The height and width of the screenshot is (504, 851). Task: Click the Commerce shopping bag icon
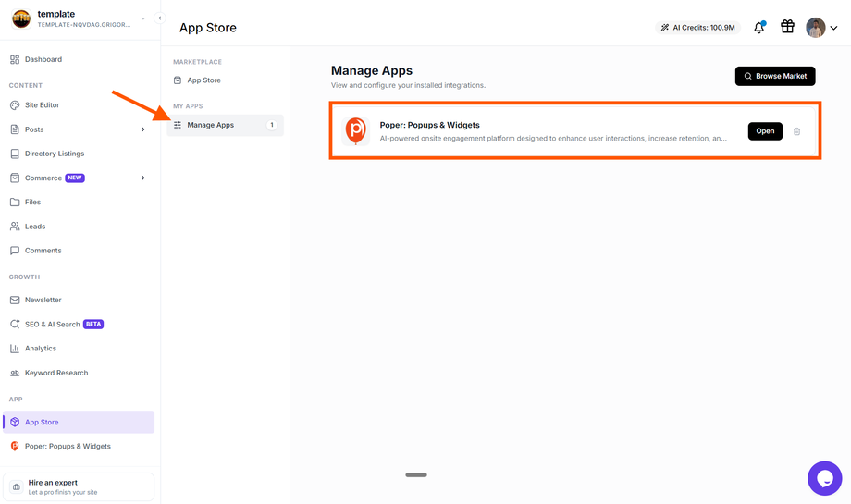(15, 178)
